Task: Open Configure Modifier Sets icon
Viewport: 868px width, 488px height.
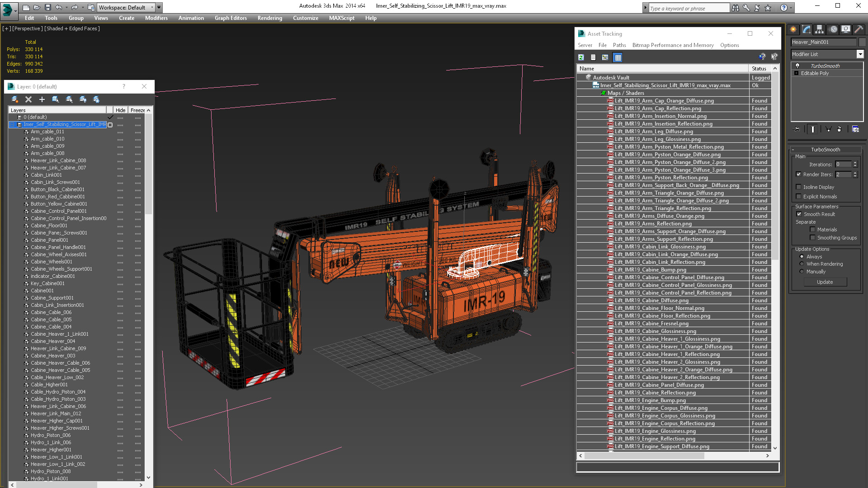Action: [x=856, y=129]
